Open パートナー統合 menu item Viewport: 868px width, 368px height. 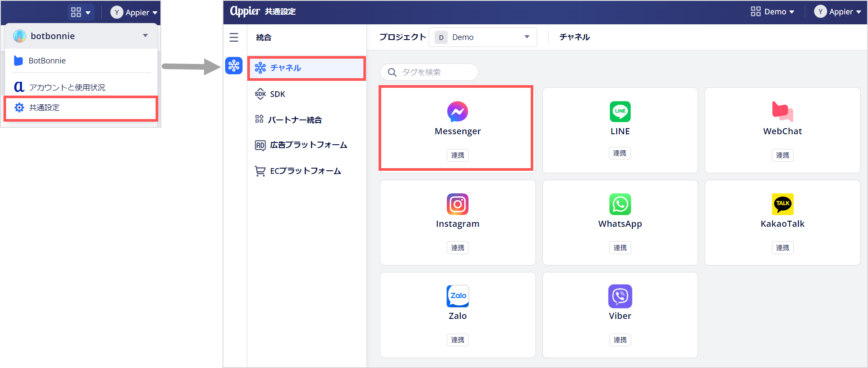[306, 119]
